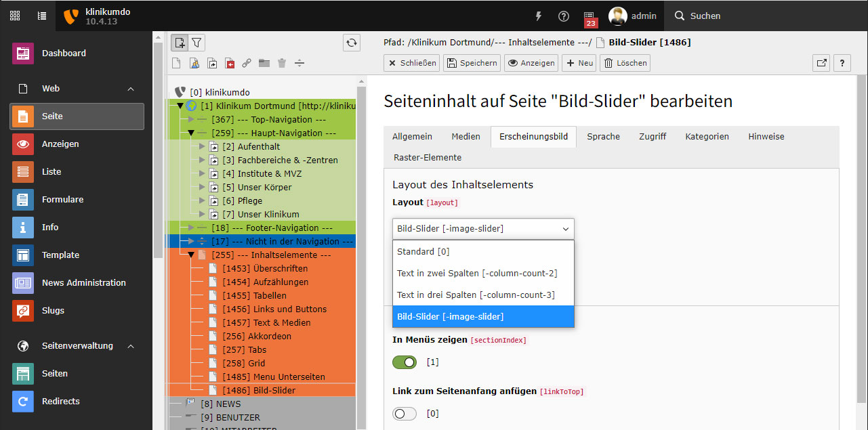Select the menu separator page icon
Viewport: 868px width, 430px height.
pos(299,63)
